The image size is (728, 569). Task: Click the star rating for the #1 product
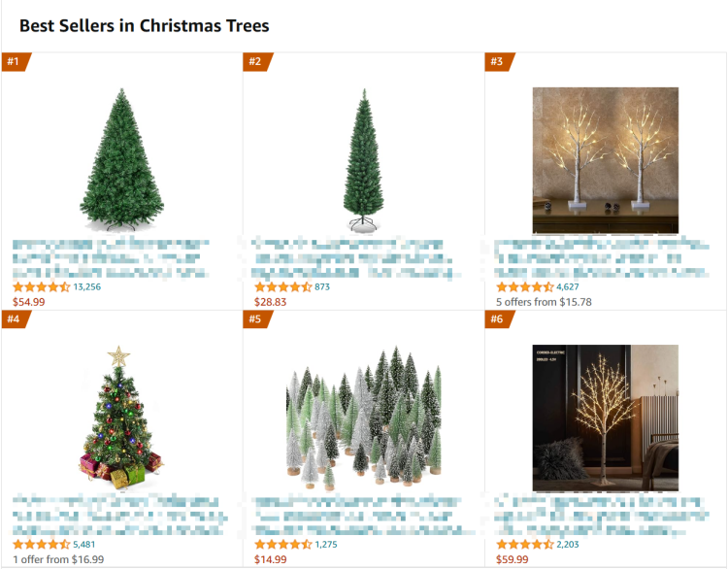click(x=42, y=287)
